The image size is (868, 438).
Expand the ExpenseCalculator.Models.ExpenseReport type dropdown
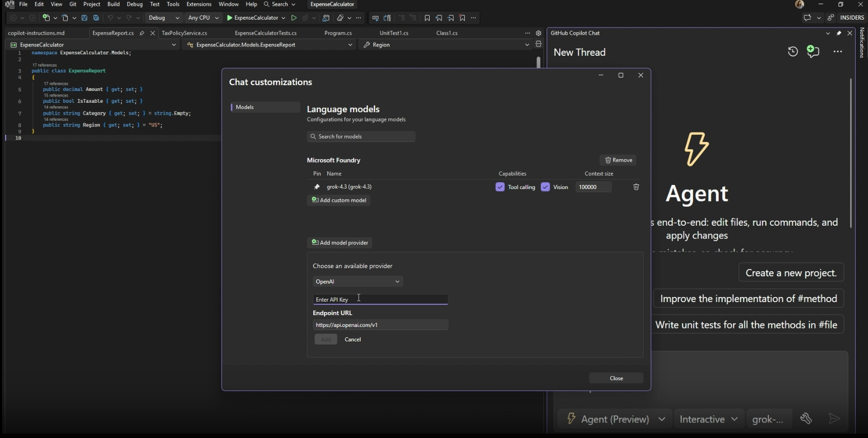tap(269, 45)
